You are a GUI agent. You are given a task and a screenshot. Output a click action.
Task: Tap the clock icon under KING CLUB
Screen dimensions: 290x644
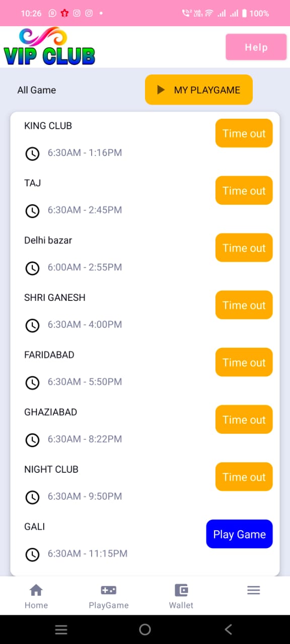[32, 153]
